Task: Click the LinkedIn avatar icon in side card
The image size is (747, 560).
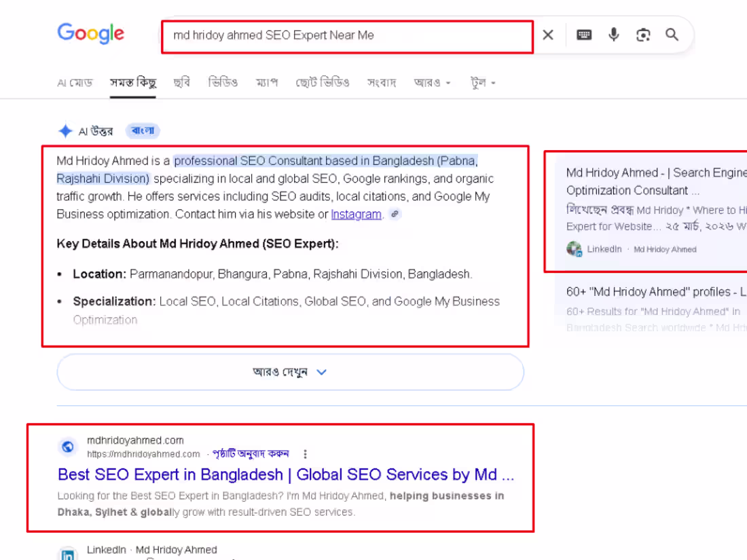Action: tap(574, 248)
